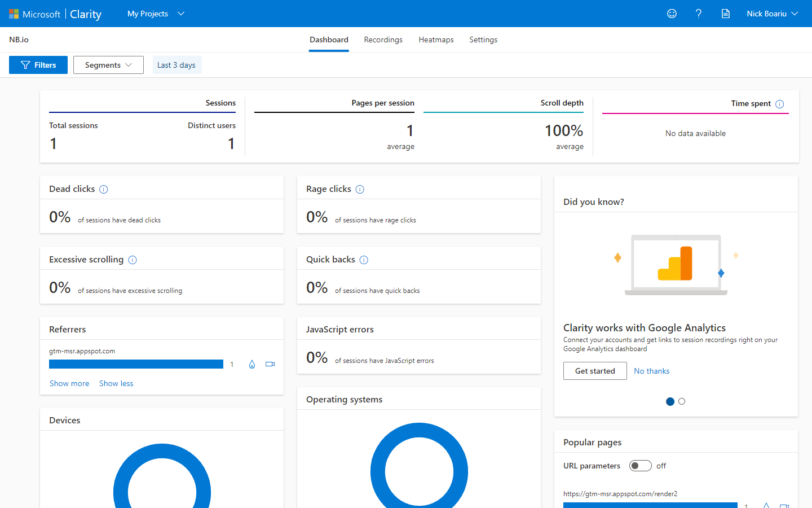Click the Get started button
The height and width of the screenshot is (508, 812).
(x=595, y=371)
